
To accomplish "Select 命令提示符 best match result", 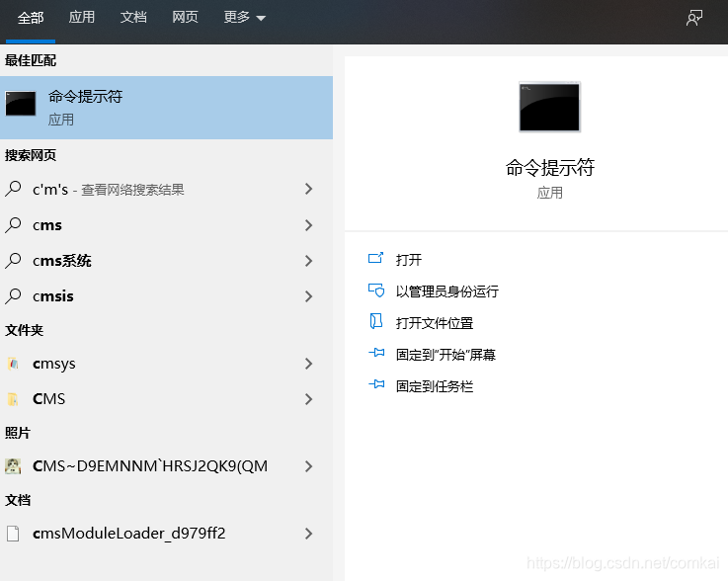I will (x=166, y=108).
